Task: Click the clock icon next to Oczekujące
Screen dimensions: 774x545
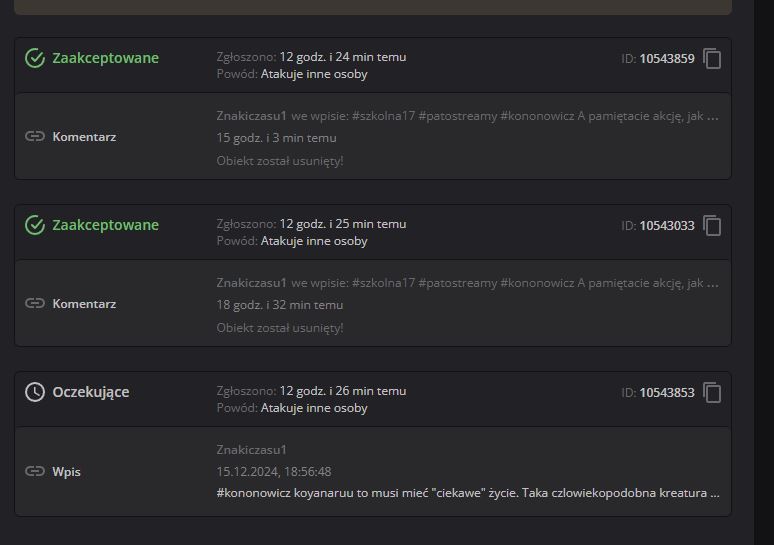Action: (x=35, y=392)
